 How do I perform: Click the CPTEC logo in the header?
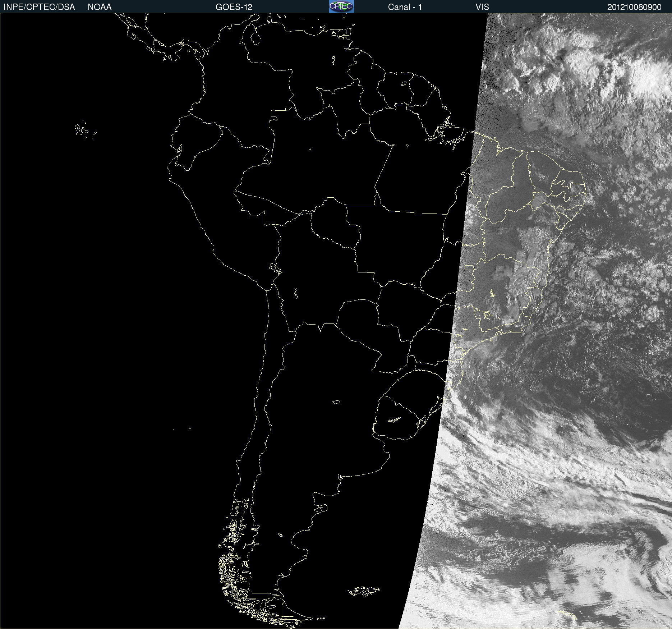[341, 6]
